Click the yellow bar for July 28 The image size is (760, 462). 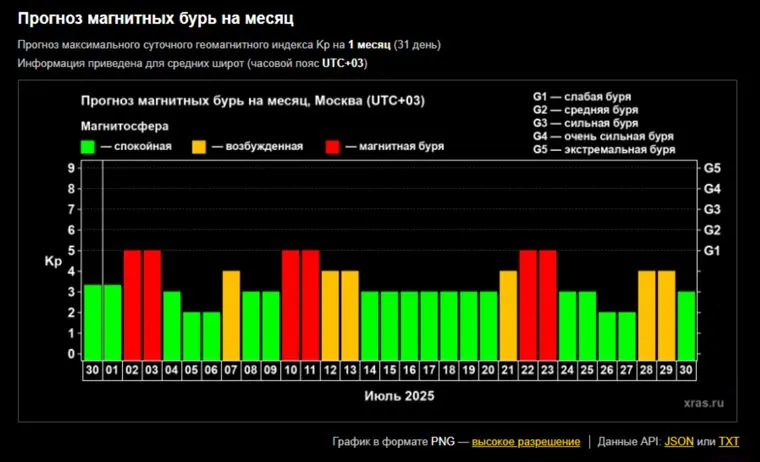(x=646, y=315)
